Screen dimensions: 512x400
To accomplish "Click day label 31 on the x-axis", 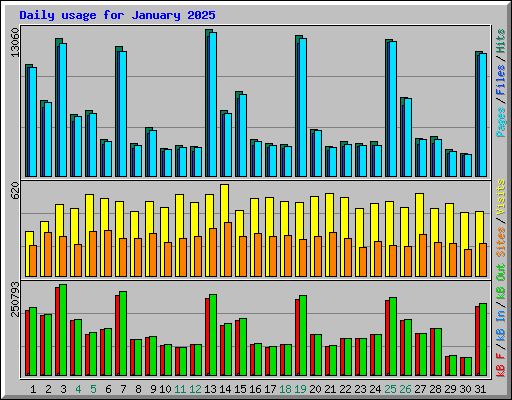I will point(480,389).
